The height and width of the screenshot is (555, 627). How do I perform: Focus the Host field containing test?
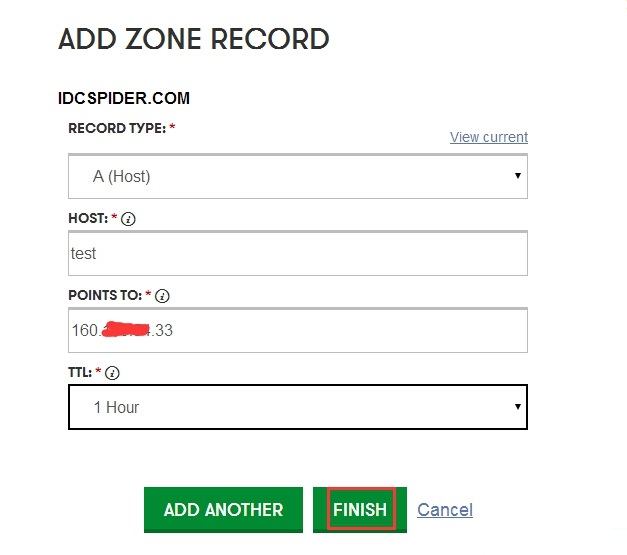(x=298, y=253)
